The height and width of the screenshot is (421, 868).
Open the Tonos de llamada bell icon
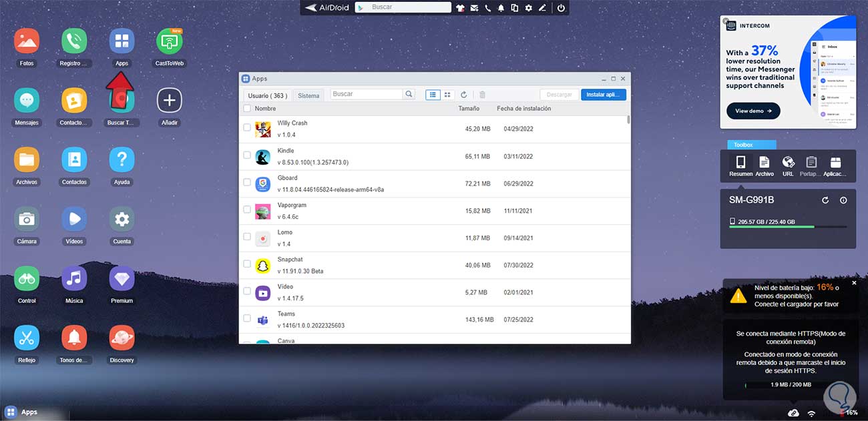(74, 338)
